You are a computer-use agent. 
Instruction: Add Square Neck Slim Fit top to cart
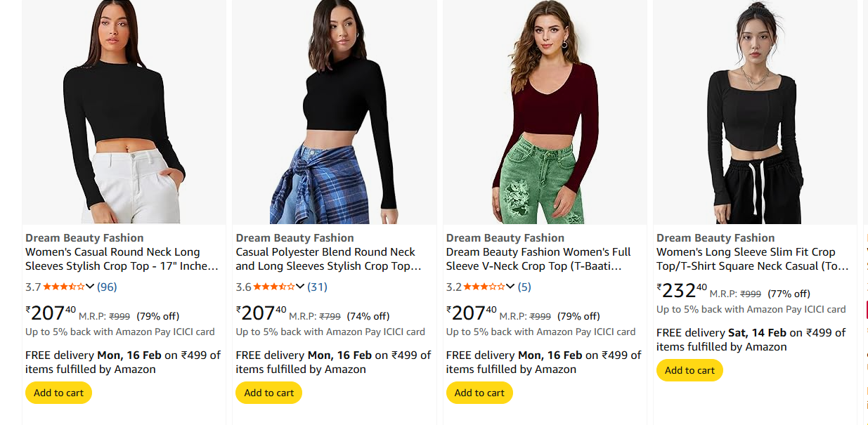click(x=689, y=370)
